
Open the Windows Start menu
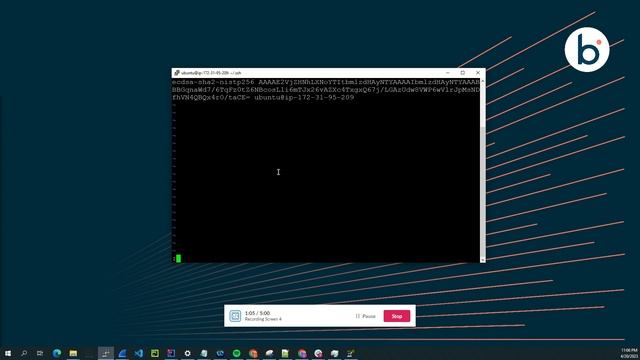(x=8, y=353)
